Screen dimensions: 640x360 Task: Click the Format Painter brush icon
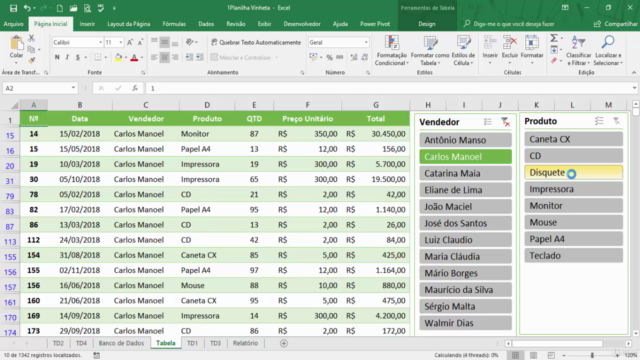click(31, 60)
